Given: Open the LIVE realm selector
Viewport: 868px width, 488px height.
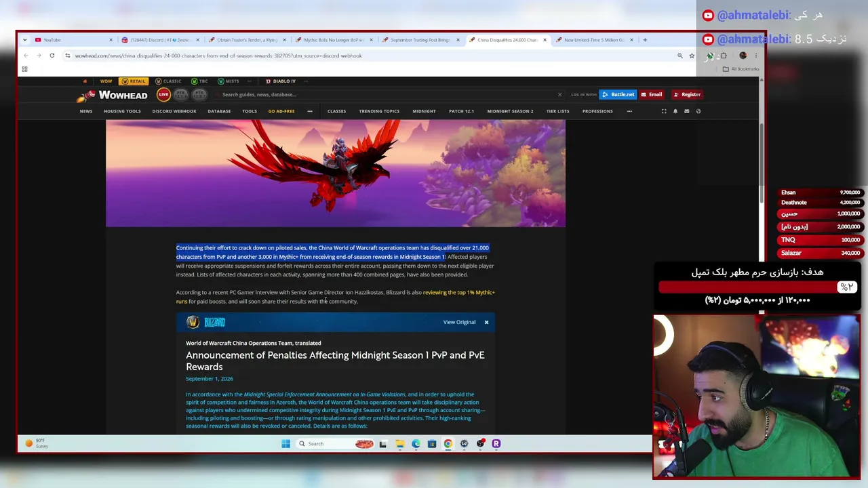Looking at the screenshot, I should click(163, 95).
